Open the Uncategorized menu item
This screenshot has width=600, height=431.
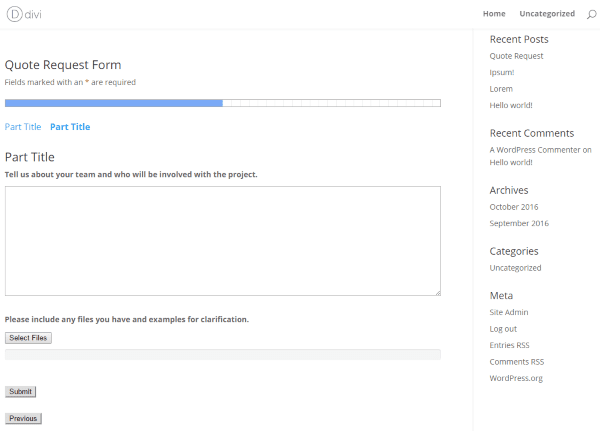547,14
